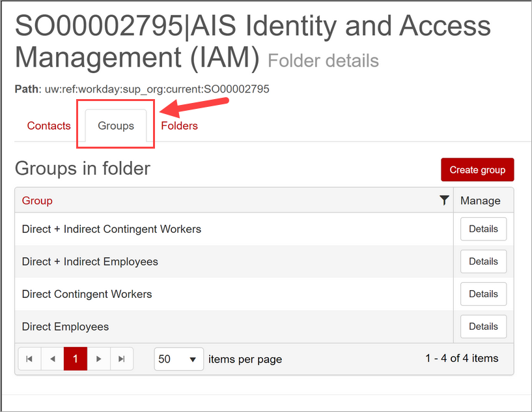Click the 'Folder details' subtitle text

[324, 61]
